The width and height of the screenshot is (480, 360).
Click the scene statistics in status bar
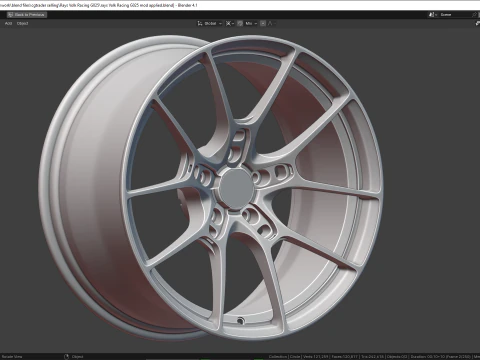click(x=373, y=357)
